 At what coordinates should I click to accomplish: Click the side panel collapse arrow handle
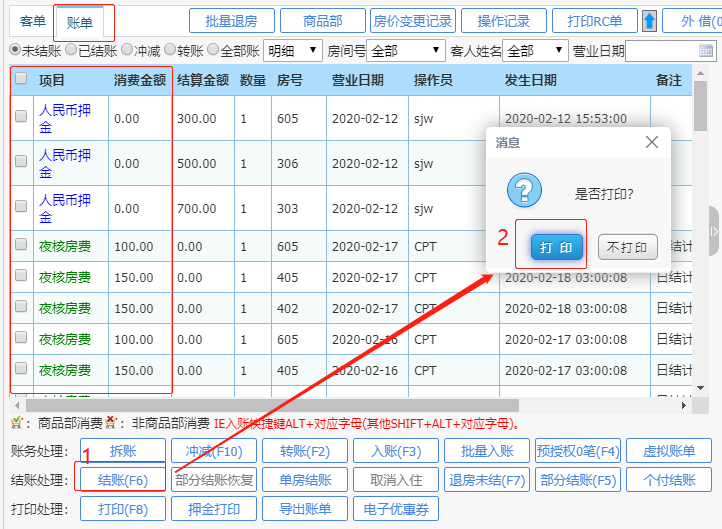pos(714,231)
